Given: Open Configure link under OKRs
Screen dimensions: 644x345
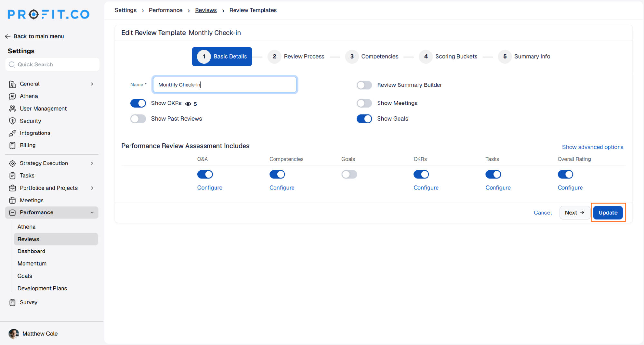Looking at the screenshot, I should coord(426,188).
